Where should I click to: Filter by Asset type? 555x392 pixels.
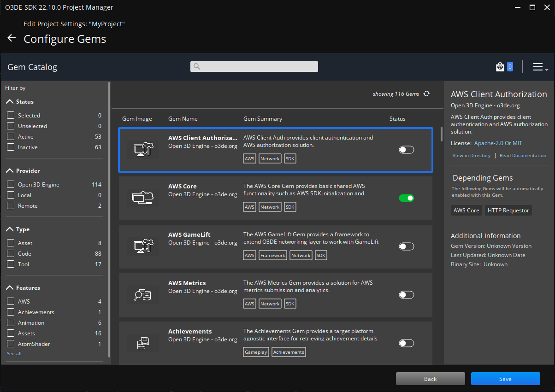(11, 243)
